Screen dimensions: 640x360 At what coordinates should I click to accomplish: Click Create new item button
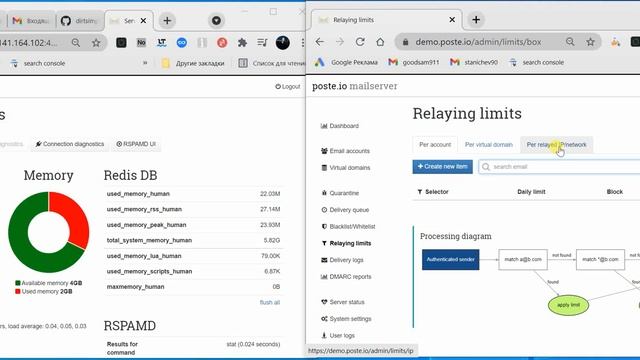442,167
